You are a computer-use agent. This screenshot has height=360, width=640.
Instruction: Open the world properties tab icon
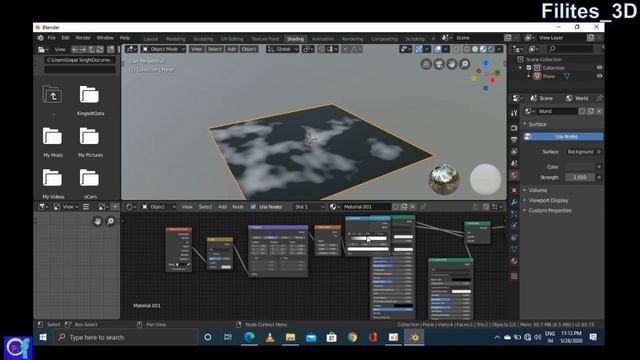(514, 175)
